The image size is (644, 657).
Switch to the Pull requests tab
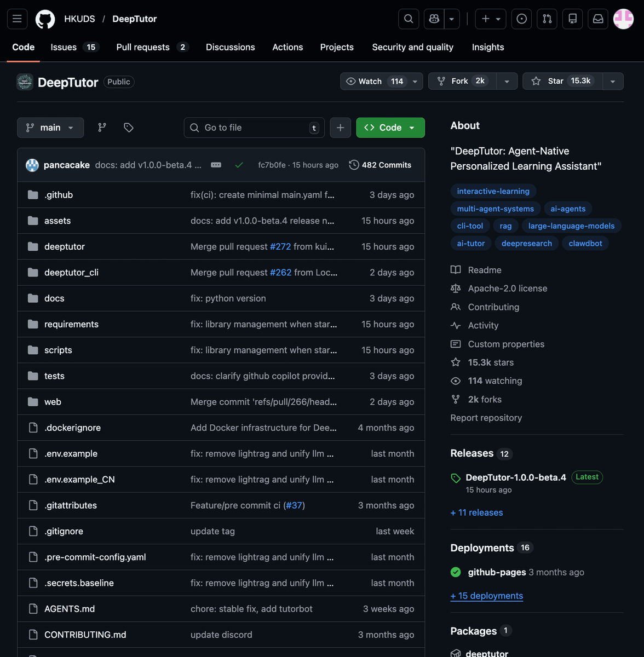tap(152, 47)
